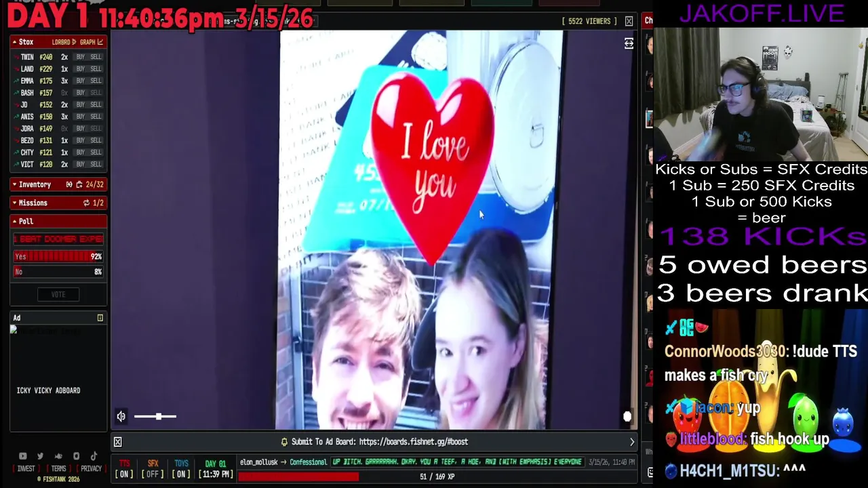868x488 pixels.
Task: Dismiss the Ad Board banner with X icon
Action: (x=117, y=442)
